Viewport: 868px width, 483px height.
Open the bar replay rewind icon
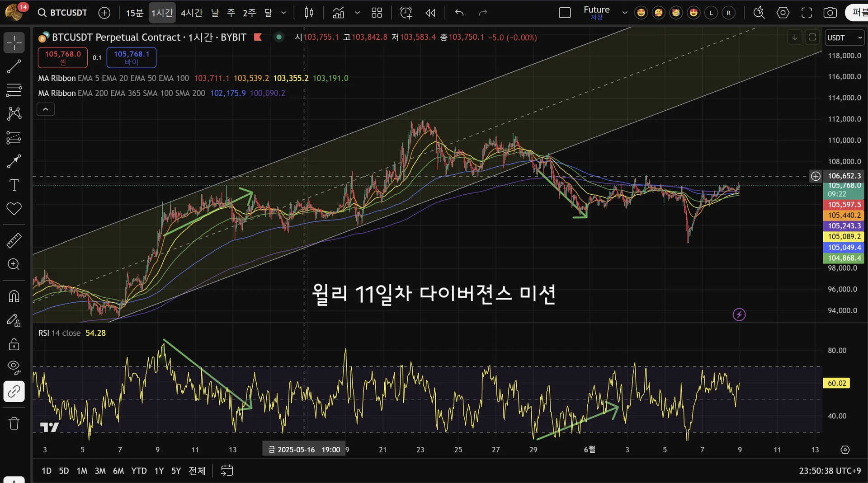[430, 13]
